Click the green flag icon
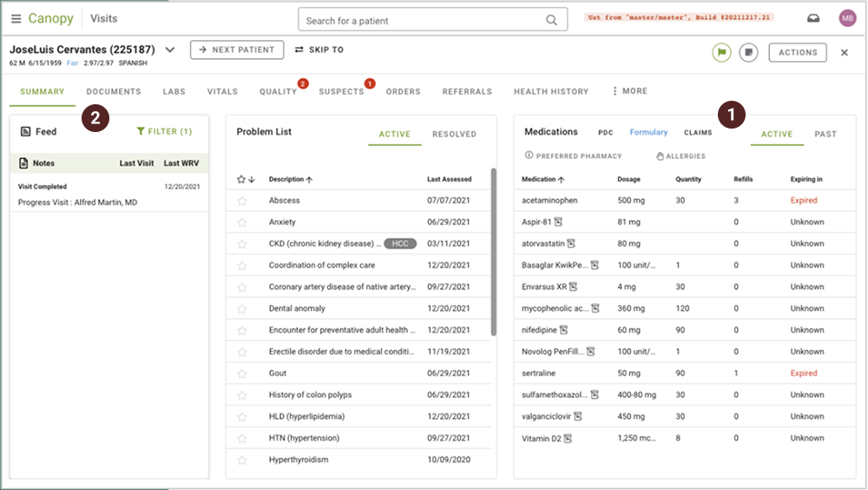 pyautogui.click(x=721, y=52)
